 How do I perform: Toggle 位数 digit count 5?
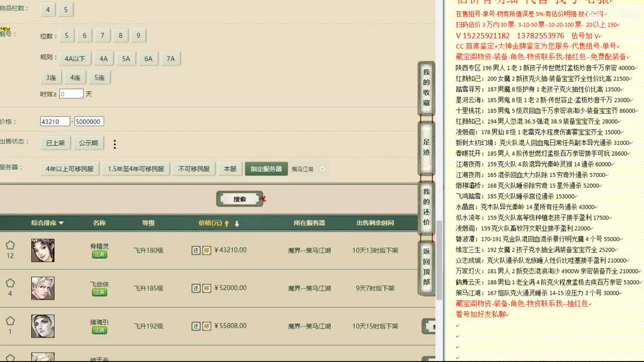click(66, 36)
